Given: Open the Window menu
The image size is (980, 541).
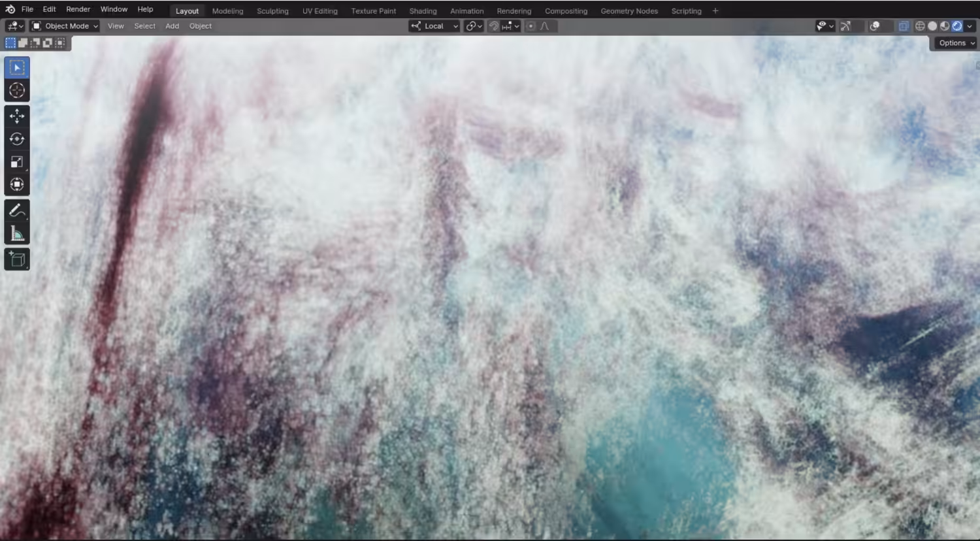Looking at the screenshot, I should pos(114,9).
